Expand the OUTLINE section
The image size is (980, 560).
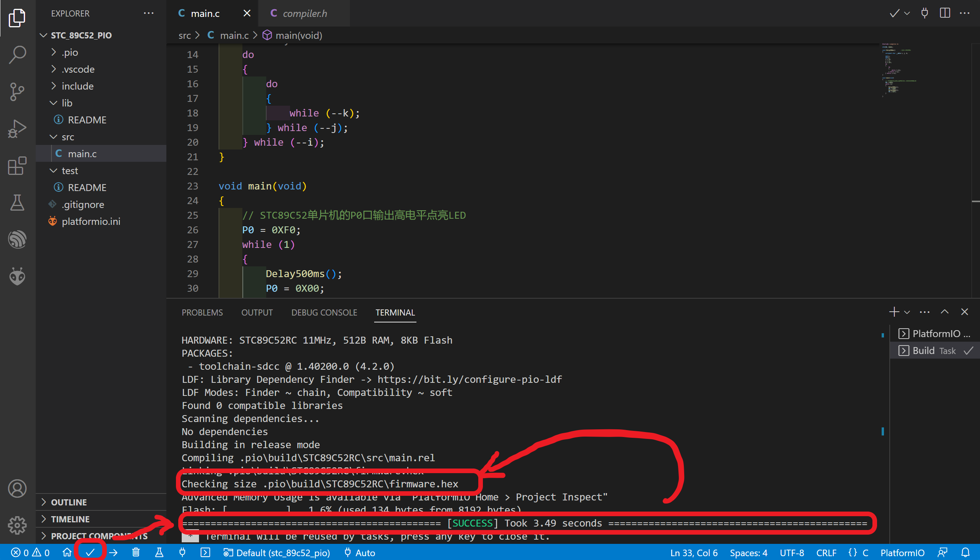pos(101,502)
